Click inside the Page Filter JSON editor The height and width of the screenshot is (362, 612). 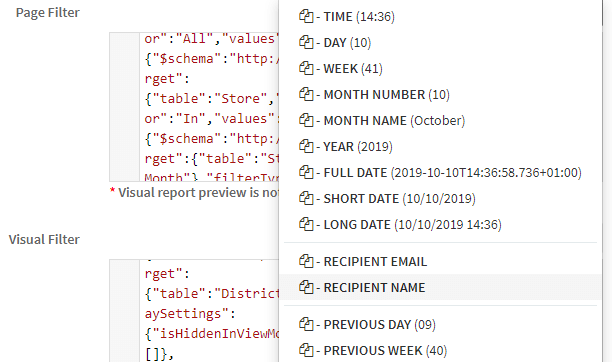[x=209, y=107]
